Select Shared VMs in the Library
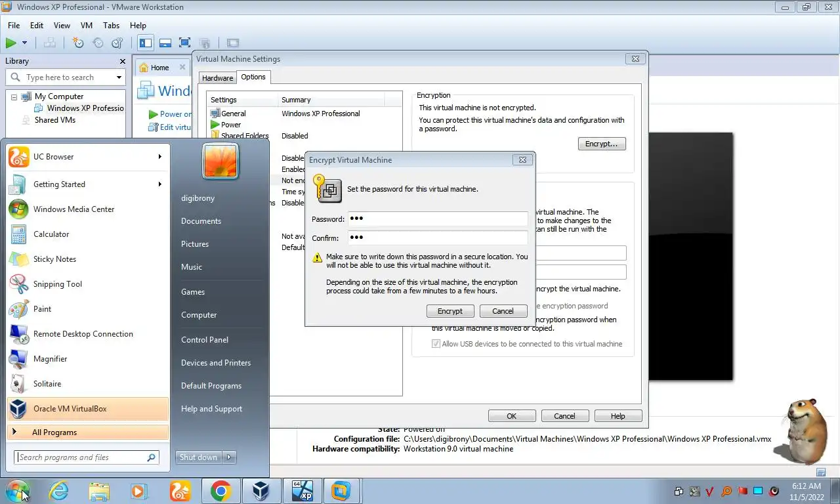The height and width of the screenshot is (504, 840). point(55,120)
